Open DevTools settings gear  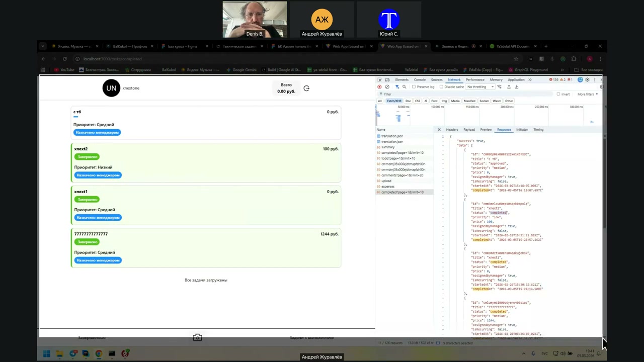point(587,80)
